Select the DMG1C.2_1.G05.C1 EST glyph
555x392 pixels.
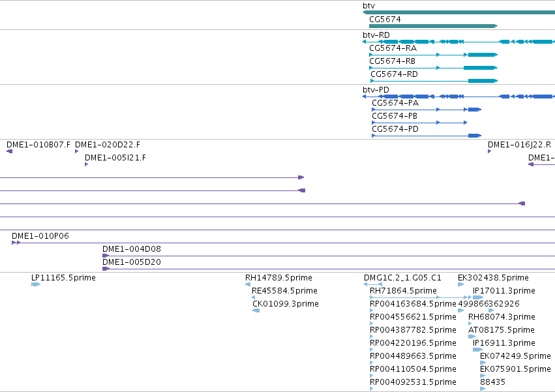click(373, 284)
